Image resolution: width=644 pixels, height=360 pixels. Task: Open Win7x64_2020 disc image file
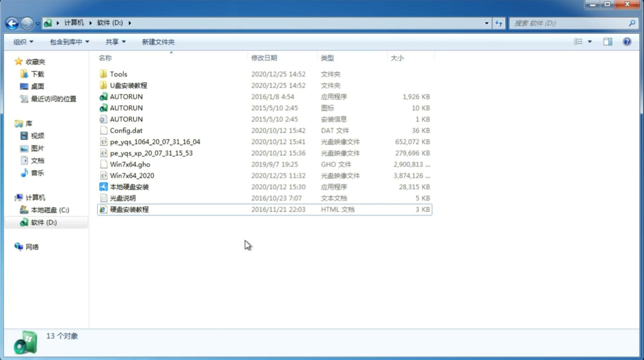tap(132, 176)
